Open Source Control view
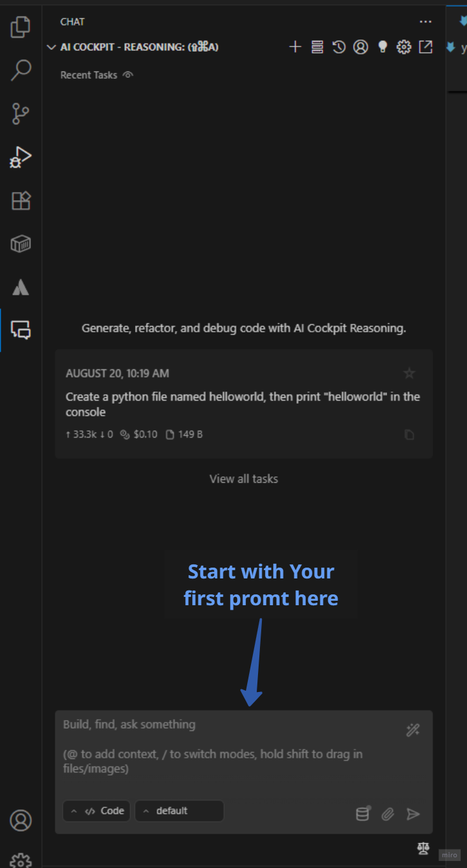 [20, 114]
